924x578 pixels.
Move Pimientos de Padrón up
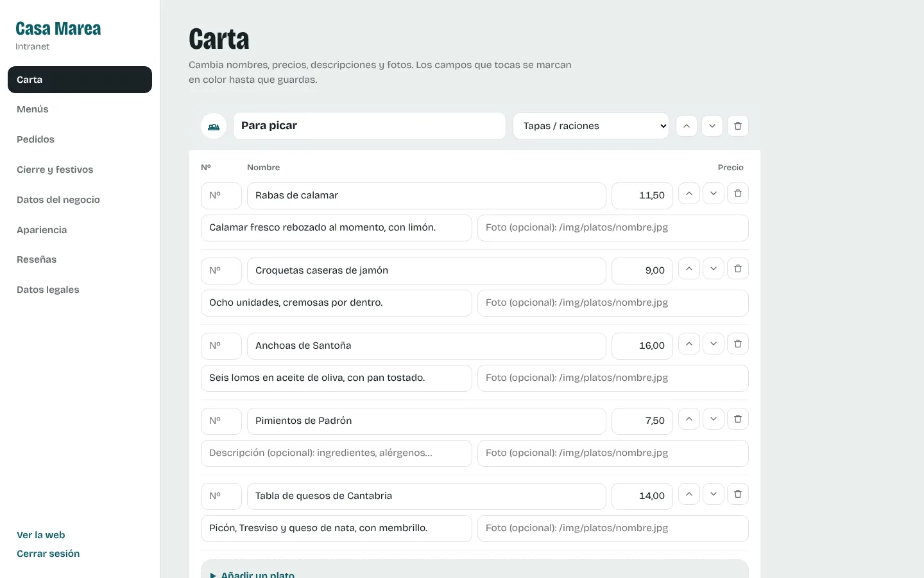(689, 419)
